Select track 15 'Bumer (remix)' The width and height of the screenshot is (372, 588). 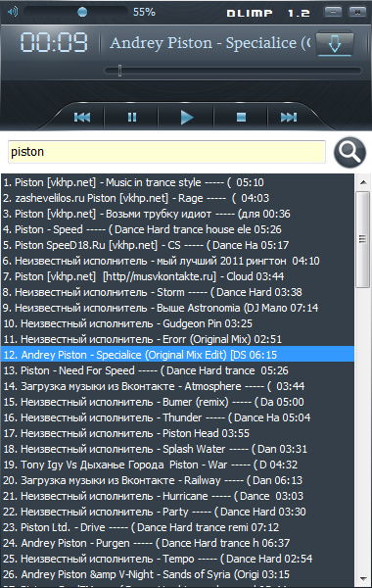tap(177, 402)
